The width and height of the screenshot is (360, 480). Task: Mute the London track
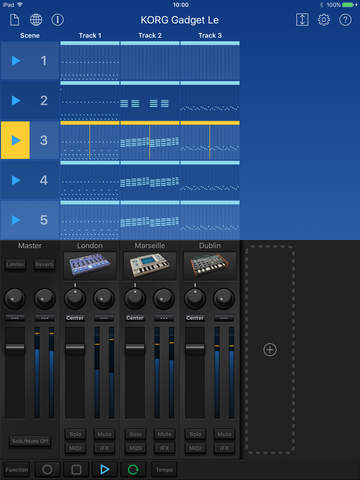click(x=104, y=434)
